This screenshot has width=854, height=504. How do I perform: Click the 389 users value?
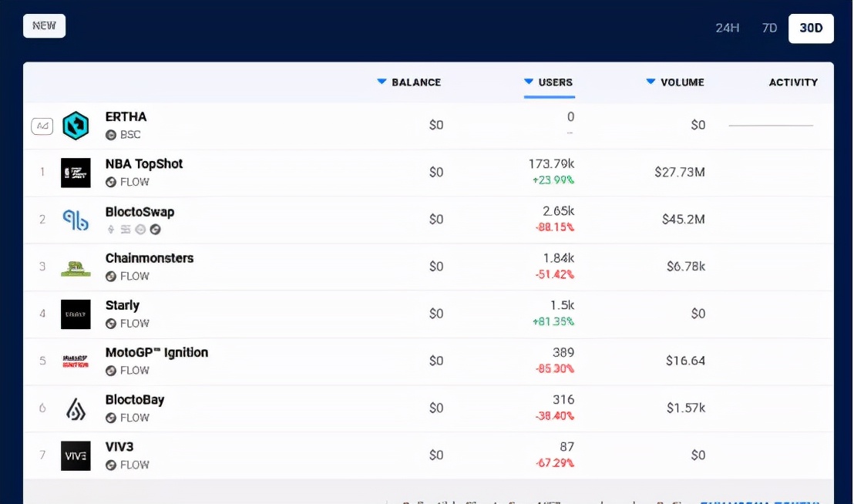[563, 353]
